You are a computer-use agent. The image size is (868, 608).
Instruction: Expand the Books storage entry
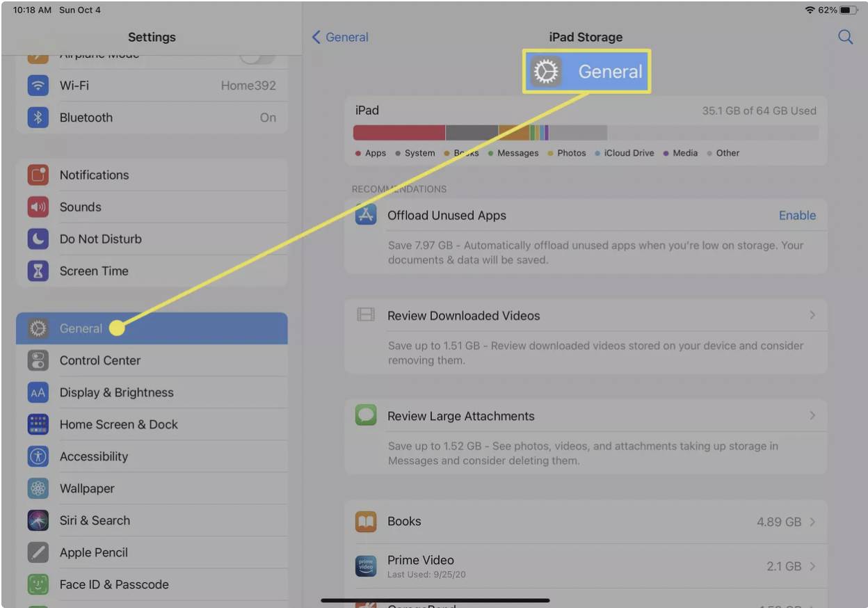(x=812, y=521)
